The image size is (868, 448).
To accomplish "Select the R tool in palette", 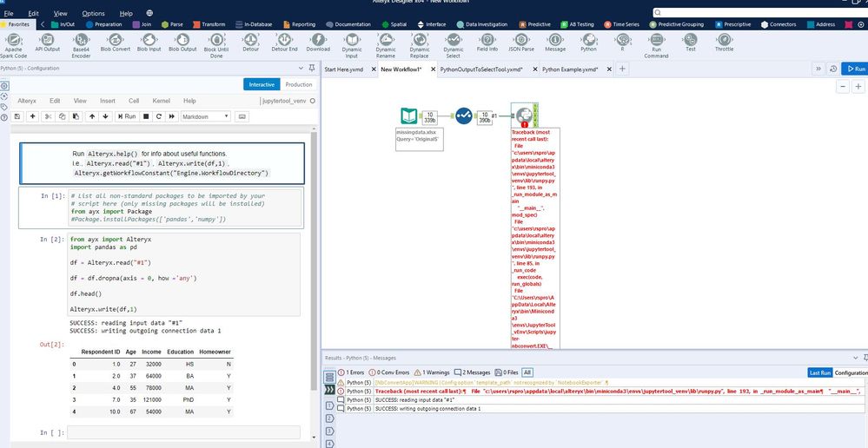I will (x=623, y=43).
